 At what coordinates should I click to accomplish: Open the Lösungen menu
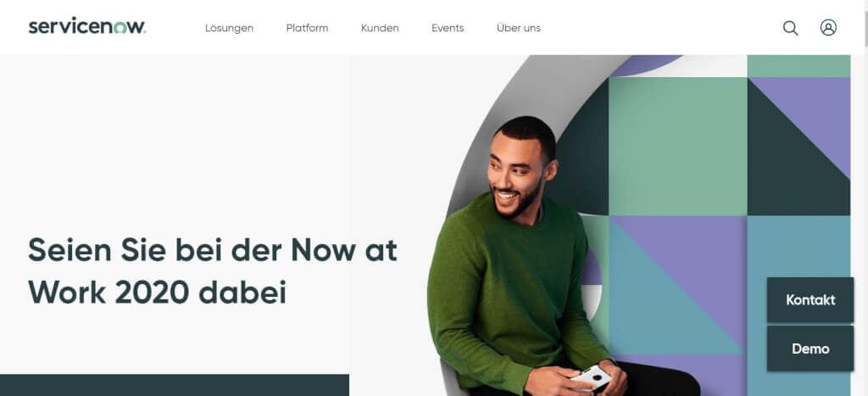click(x=229, y=28)
